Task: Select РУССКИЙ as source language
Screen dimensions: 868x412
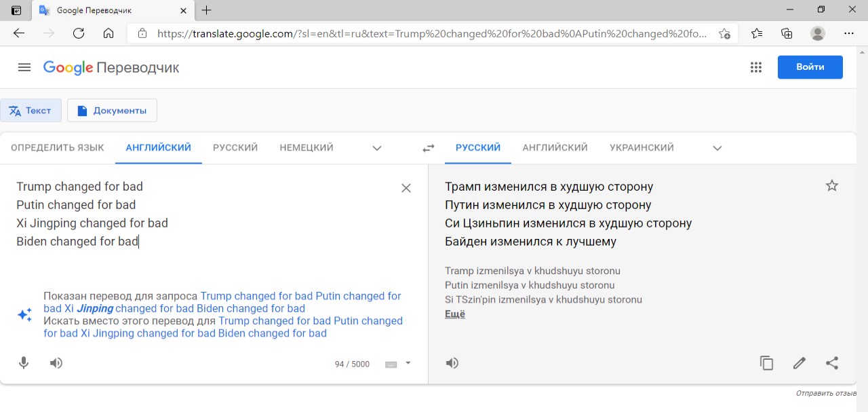Action: point(235,148)
